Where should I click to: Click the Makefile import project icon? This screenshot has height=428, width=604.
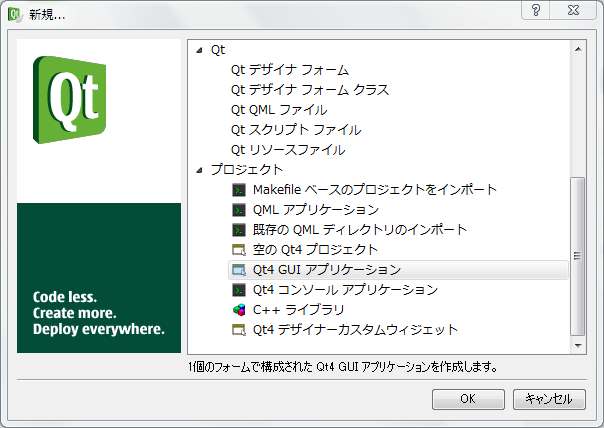coord(239,189)
